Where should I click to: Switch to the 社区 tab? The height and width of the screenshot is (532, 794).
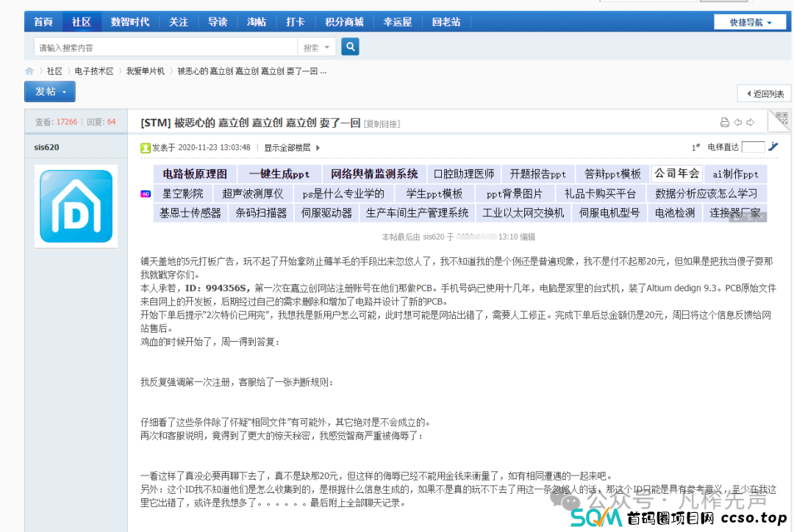coord(81,22)
